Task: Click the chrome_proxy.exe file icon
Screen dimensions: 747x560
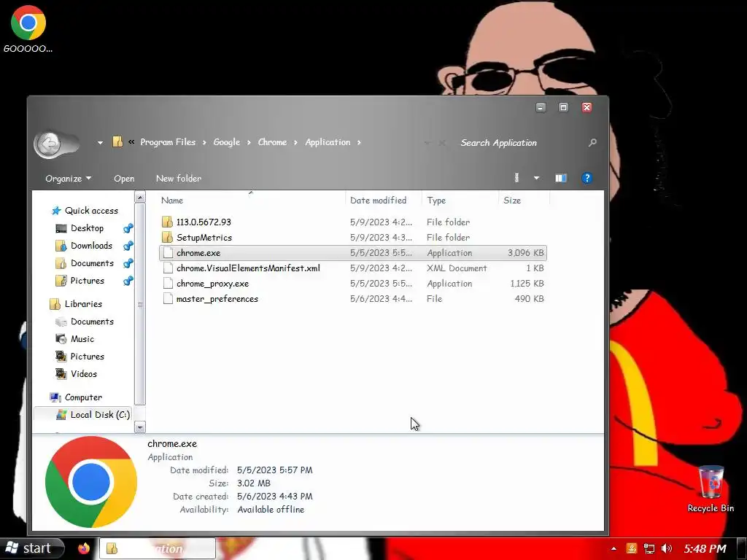Action: [x=167, y=284]
